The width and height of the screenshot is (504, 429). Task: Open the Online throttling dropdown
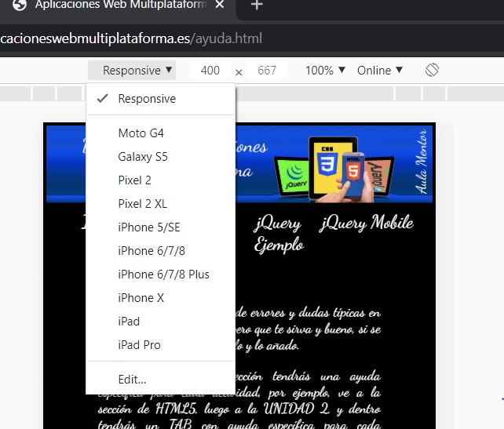(380, 71)
